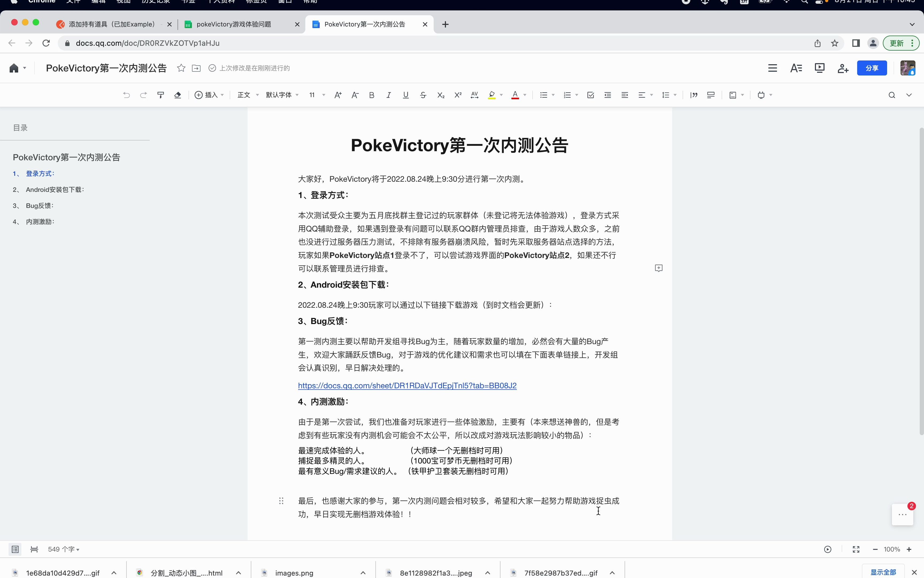Insert block quote
The image size is (924, 578).
[x=694, y=95]
